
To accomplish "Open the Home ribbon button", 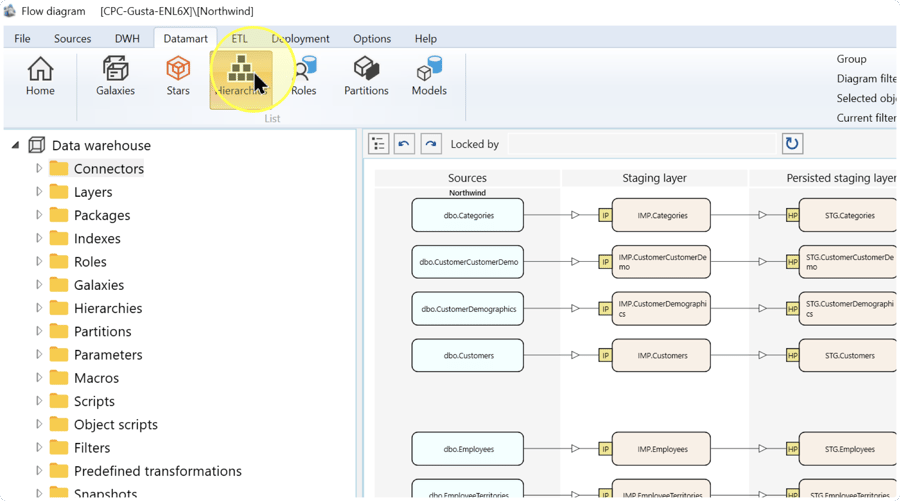I will click(40, 76).
